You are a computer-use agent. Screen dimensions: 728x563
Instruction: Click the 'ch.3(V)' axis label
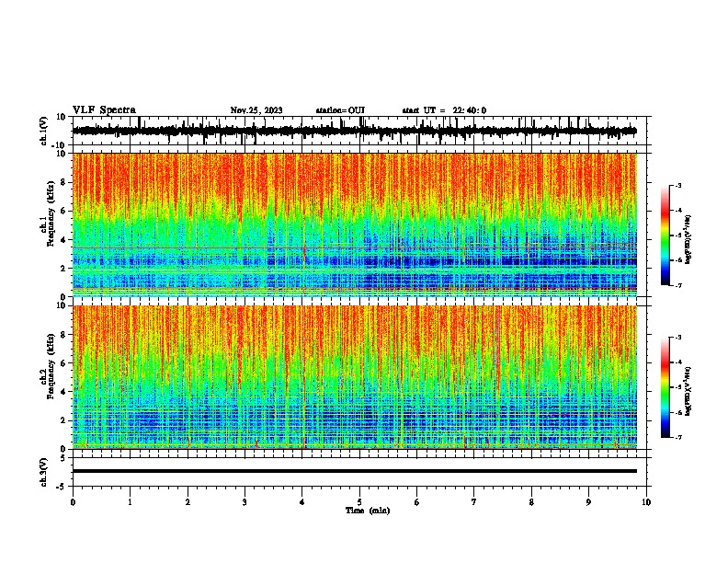pyautogui.click(x=44, y=472)
